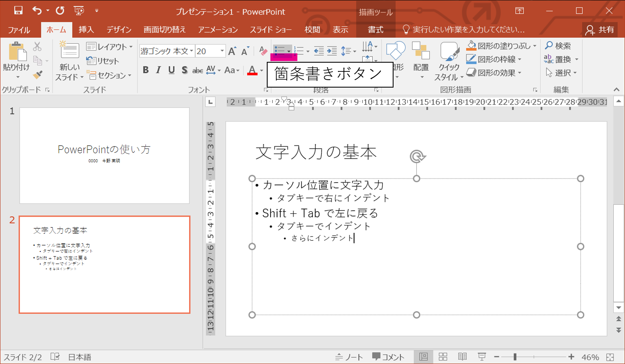625x364 pixels.
Task: Toggle italic formatting
Action: coord(158,70)
